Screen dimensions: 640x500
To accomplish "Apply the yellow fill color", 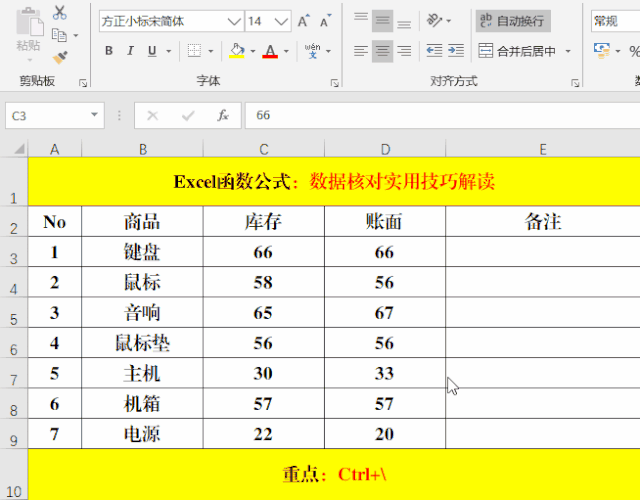I will pyautogui.click(x=236, y=51).
